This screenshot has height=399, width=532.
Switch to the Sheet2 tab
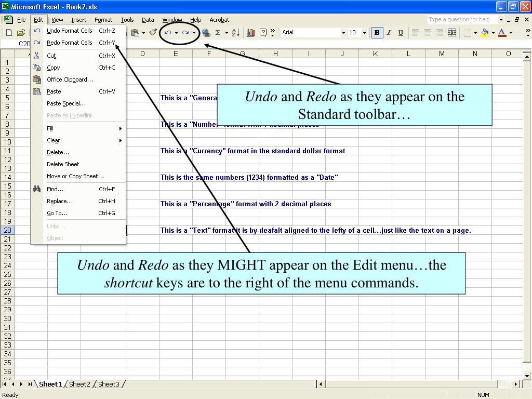coord(79,384)
